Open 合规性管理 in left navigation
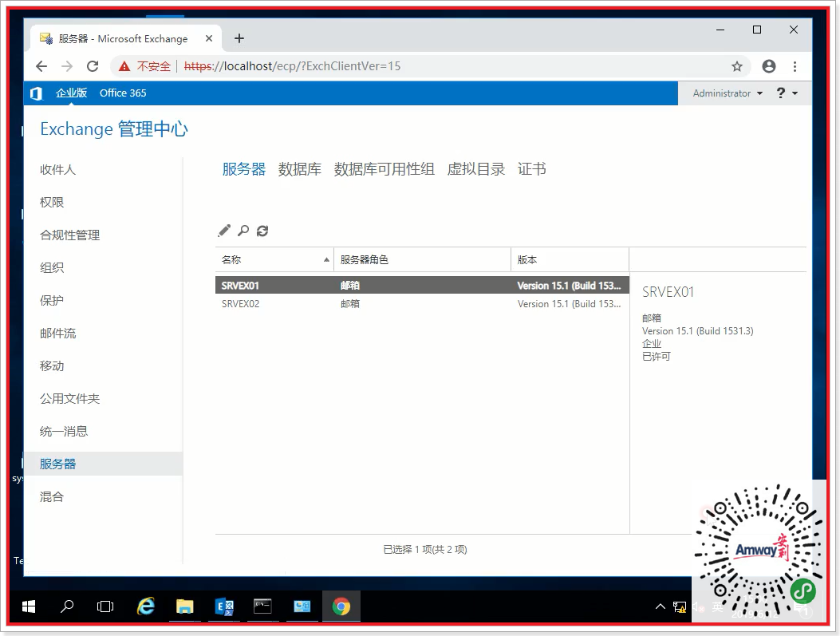 click(x=69, y=235)
